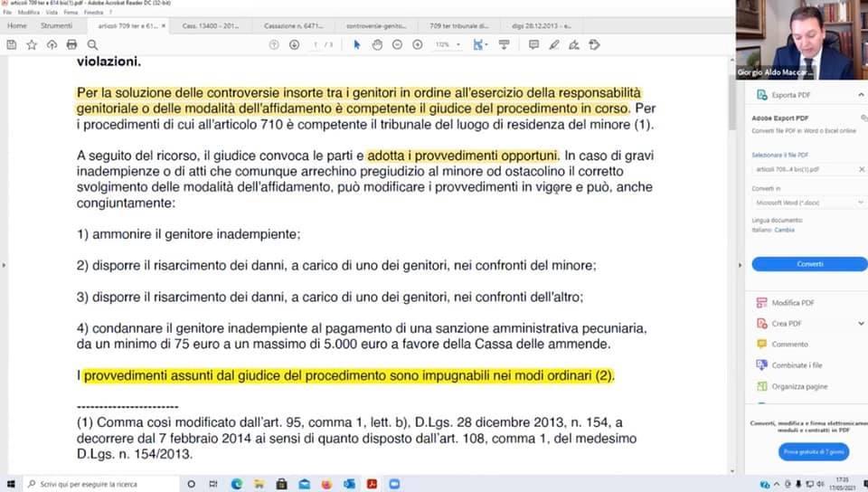Click the stamp tool icon

(x=595, y=45)
